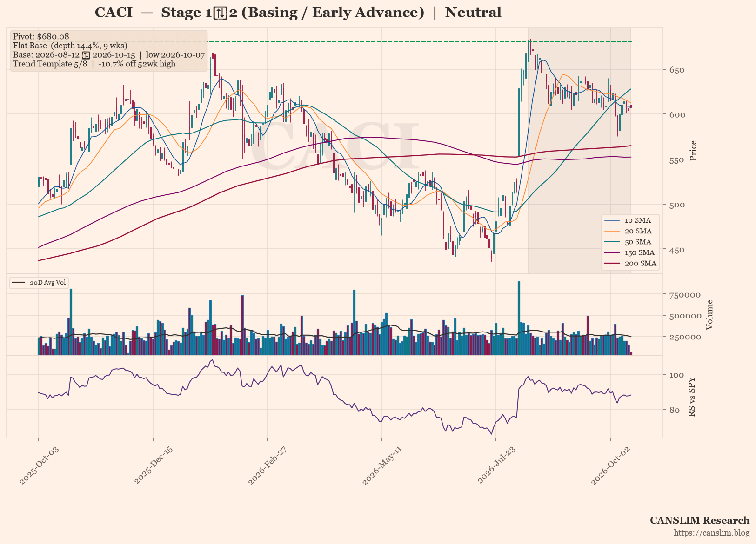Select the Flat Base depth 14.4% line
The width and height of the screenshot is (756, 544).
pyautogui.click(x=70, y=46)
